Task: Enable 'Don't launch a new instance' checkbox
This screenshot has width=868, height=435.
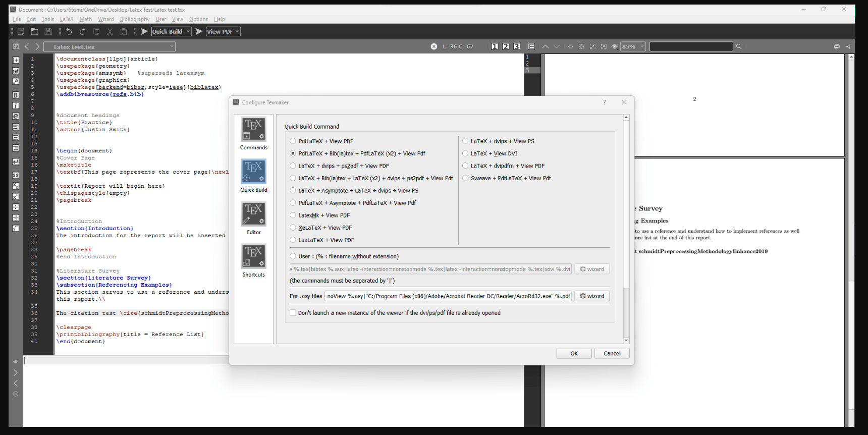Action: 293,313
